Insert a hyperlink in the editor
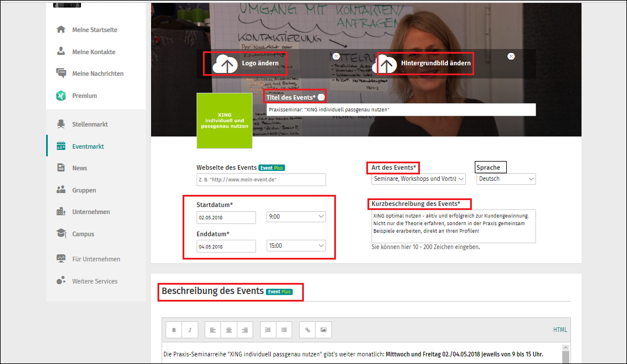The height and width of the screenshot is (364, 627). 307,330
